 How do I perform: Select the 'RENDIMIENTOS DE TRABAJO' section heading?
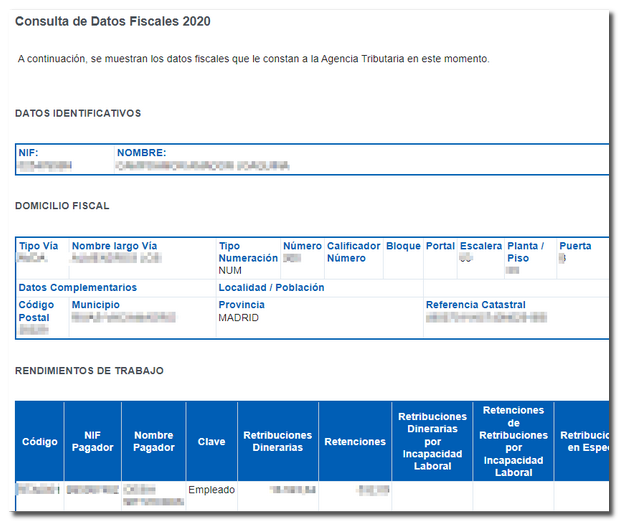(x=89, y=371)
